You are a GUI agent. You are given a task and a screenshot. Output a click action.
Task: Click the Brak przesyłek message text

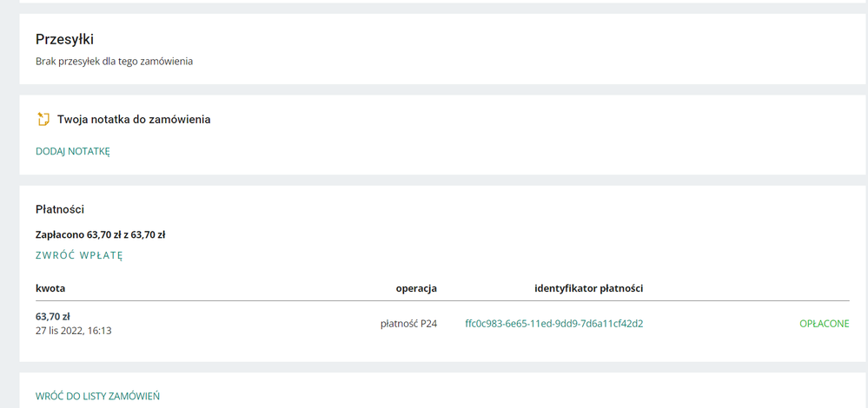[114, 62]
